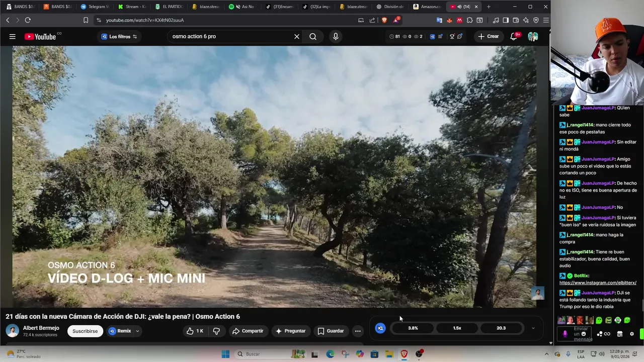Open the Brave Shields lion icon
This screenshot has height=362, width=644.
[385, 20]
